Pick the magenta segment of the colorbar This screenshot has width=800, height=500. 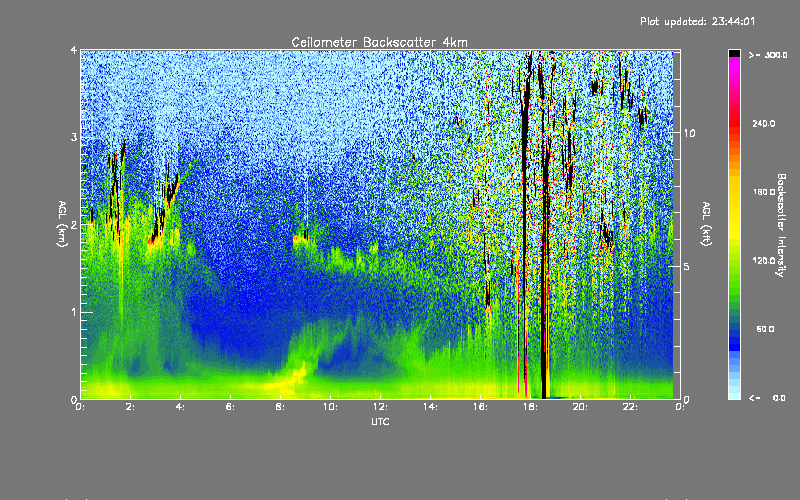pos(734,62)
